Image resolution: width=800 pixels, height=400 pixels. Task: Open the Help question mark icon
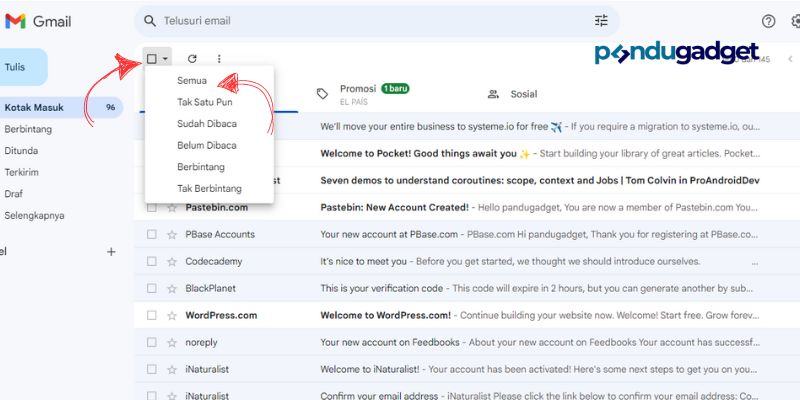click(768, 21)
